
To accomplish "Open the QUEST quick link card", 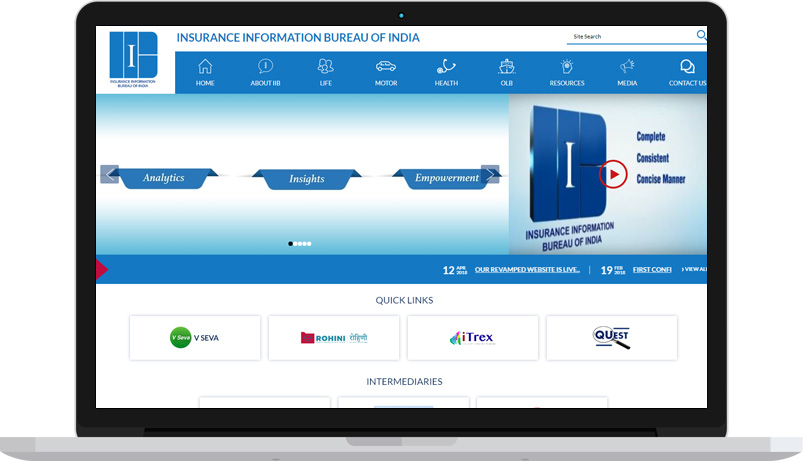I will click(612, 338).
